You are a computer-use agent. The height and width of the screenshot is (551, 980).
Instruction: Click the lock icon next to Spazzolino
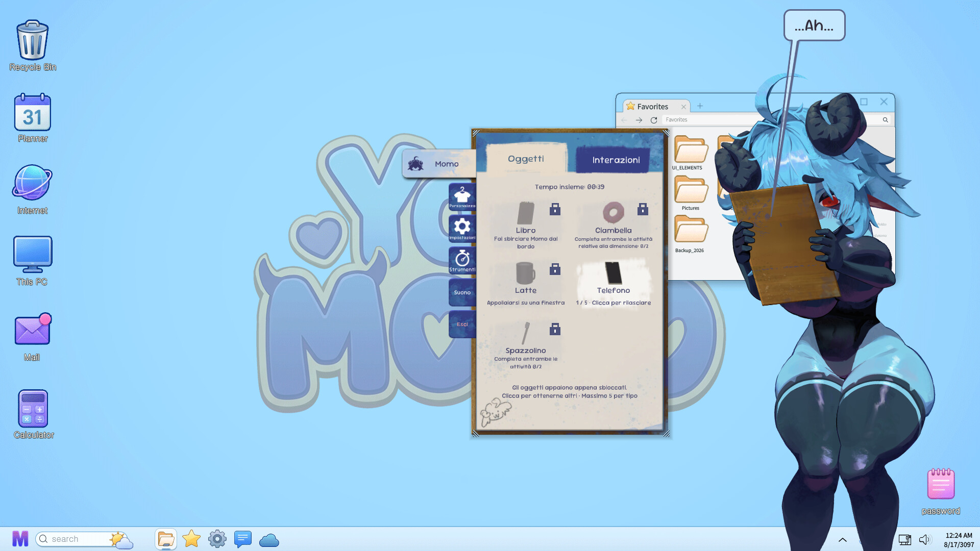coord(555,329)
